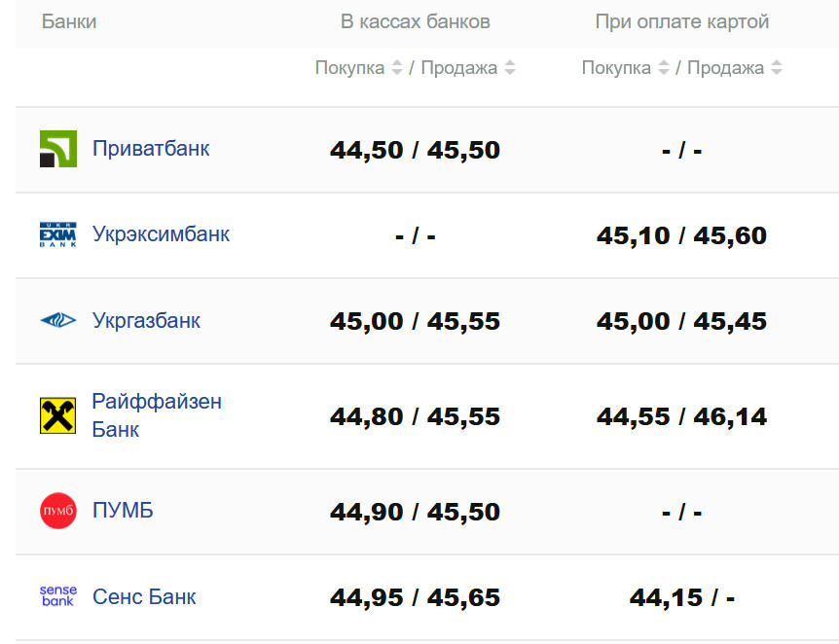Open the Укргазбанк link
Viewport: 839px width, 644px height.
[146, 320]
